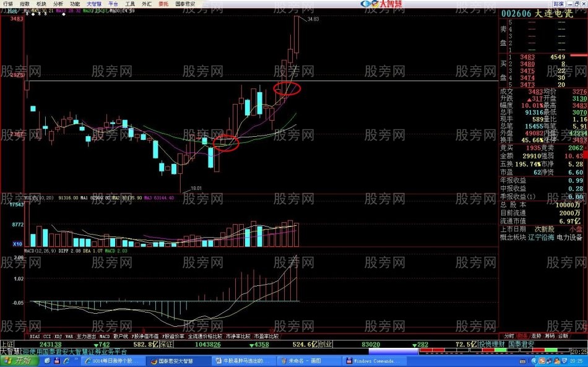This screenshot has width=588, height=367.
Task: Open the 功能 menu
Action: [x=75, y=4]
